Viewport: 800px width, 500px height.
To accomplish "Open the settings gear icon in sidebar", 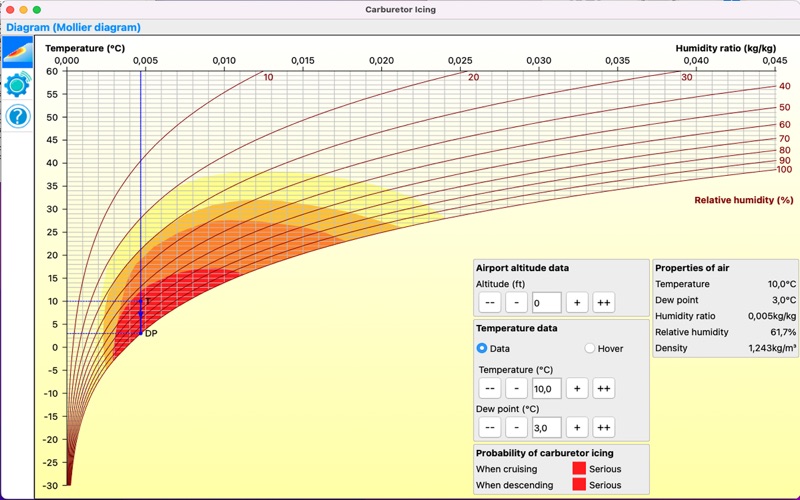I will tap(18, 85).
